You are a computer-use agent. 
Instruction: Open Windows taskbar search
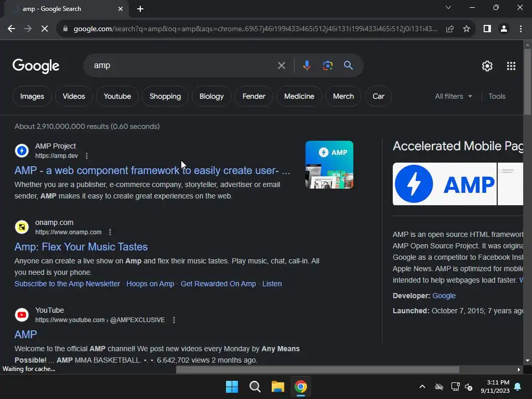click(x=255, y=387)
